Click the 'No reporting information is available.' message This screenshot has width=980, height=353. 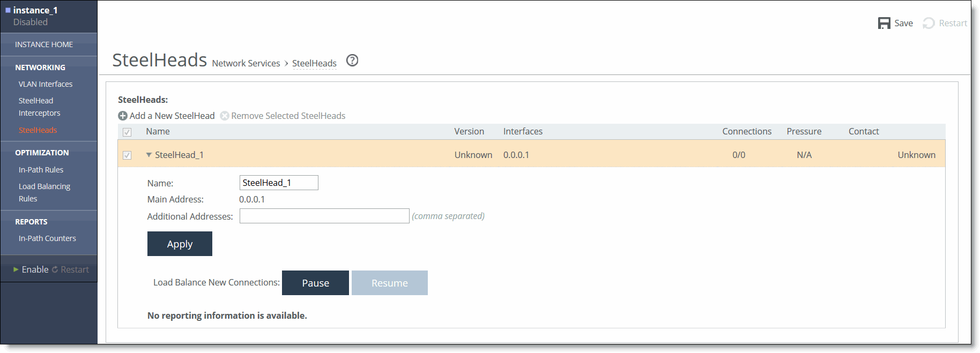[227, 316]
